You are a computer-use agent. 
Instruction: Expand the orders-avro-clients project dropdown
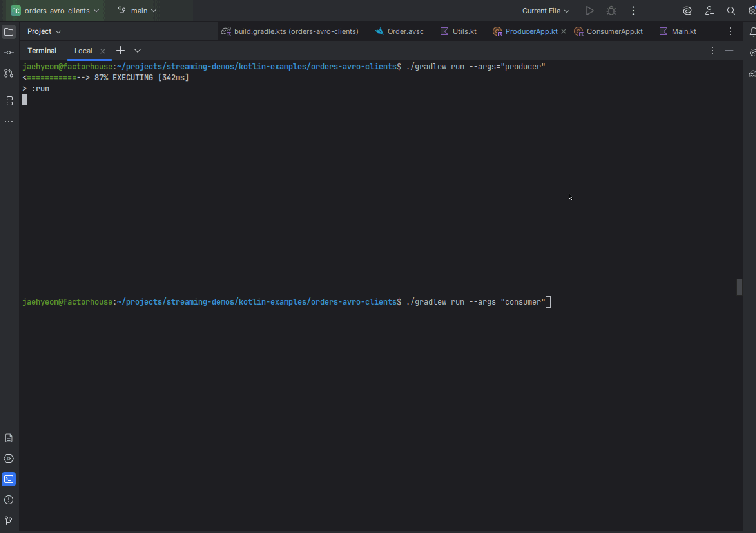coord(55,11)
